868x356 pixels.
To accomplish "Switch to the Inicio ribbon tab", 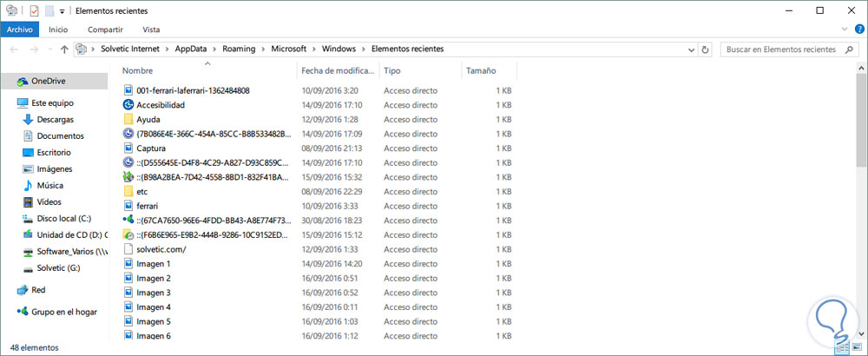I will 58,30.
